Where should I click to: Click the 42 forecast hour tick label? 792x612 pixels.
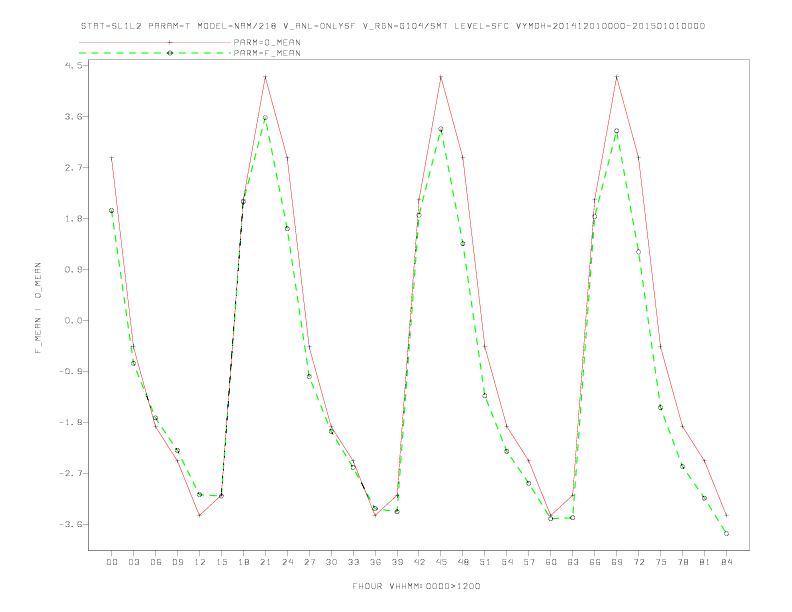[x=419, y=562]
